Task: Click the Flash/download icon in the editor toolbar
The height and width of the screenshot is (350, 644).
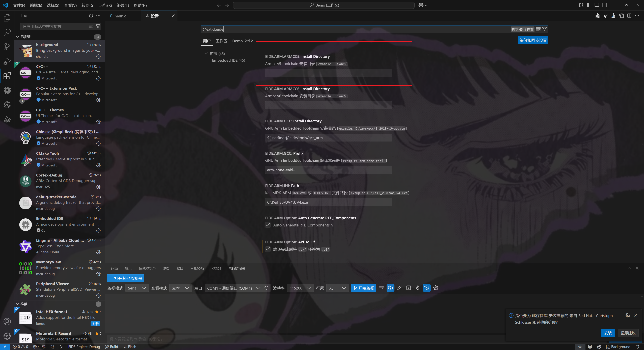Action: click(613, 16)
